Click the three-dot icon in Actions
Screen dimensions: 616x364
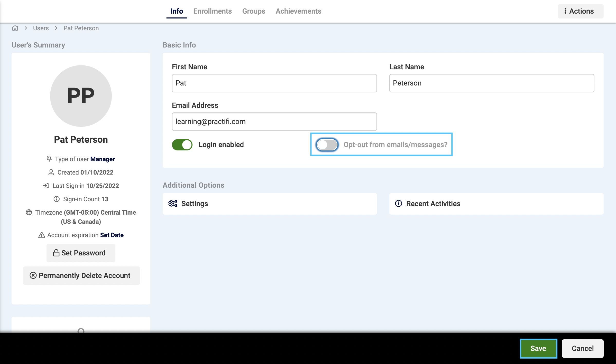click(565, 11)
